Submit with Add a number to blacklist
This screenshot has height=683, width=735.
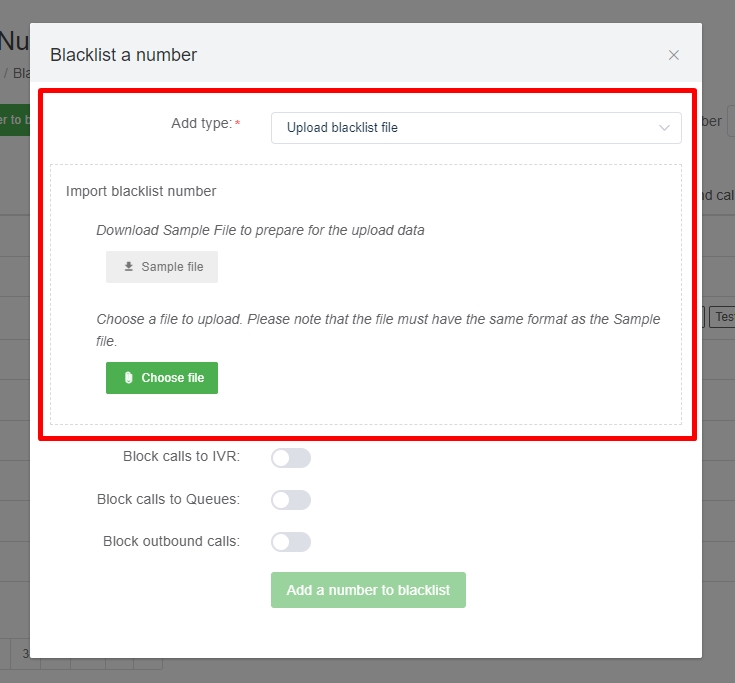368,590
